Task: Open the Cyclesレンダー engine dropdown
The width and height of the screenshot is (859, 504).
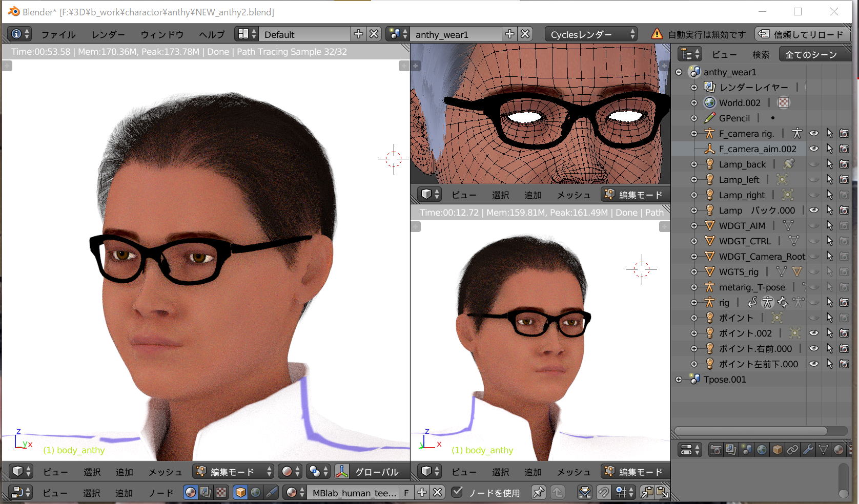Action: 590,34
